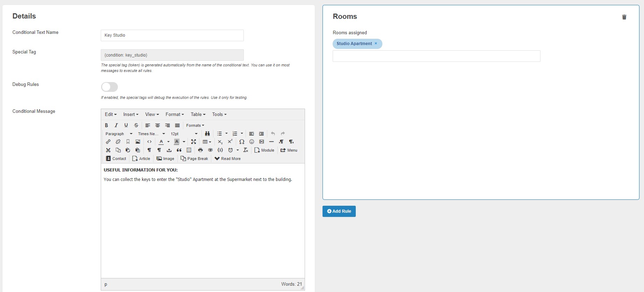This screenshot has height=292, width=644.
Task: Insert a special character with Omega icon
Action: (242, 142)
